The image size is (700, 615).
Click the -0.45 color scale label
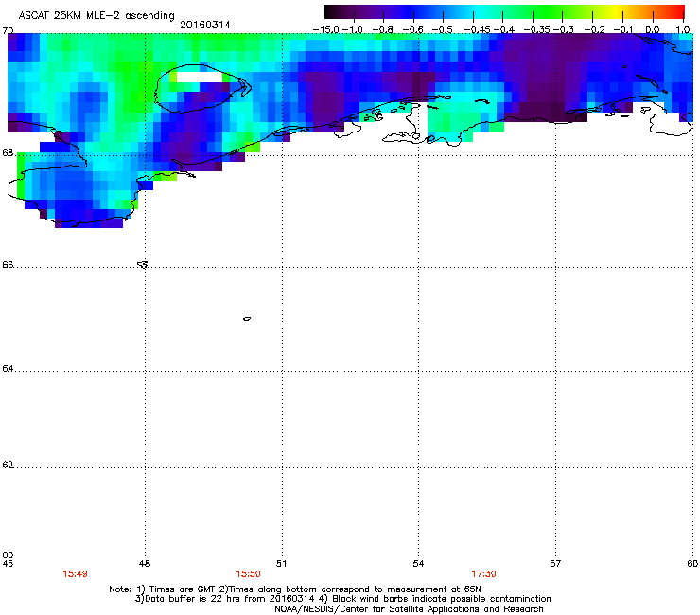(478, 30)
